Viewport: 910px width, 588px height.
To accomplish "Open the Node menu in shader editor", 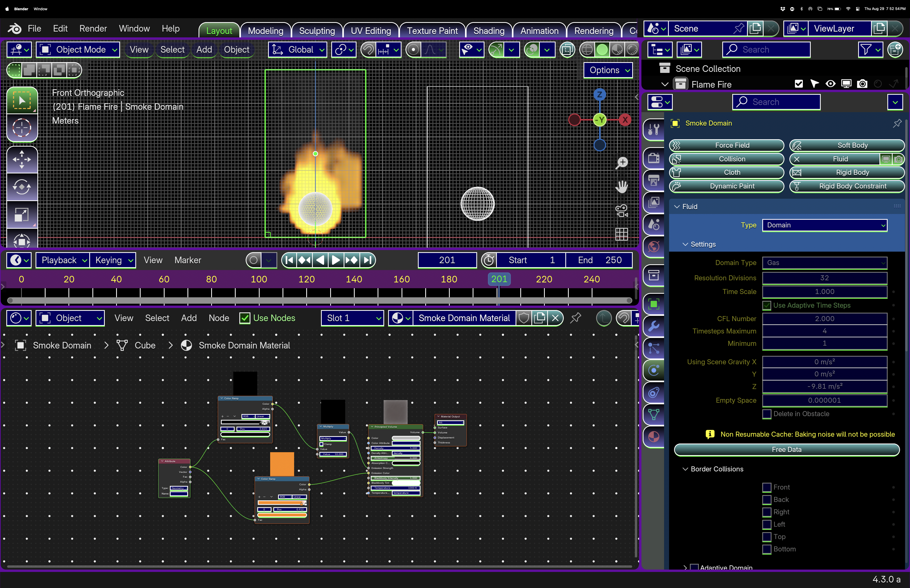I will coord(219,318).
